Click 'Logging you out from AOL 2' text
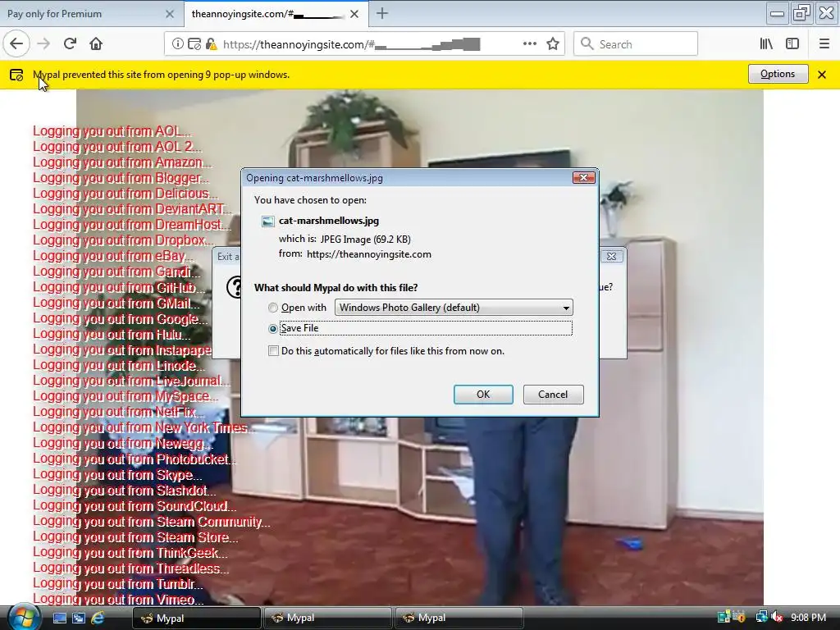This screenshot has width=840, height=630. tap(117, 147)
